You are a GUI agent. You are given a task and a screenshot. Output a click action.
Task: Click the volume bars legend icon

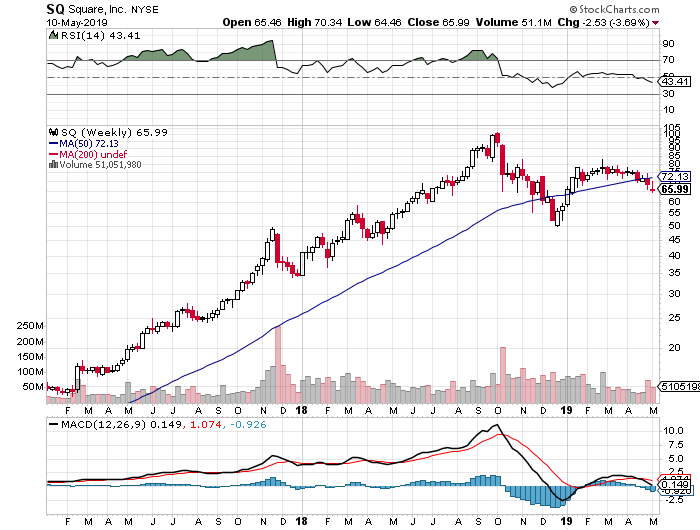coord(53,164)
